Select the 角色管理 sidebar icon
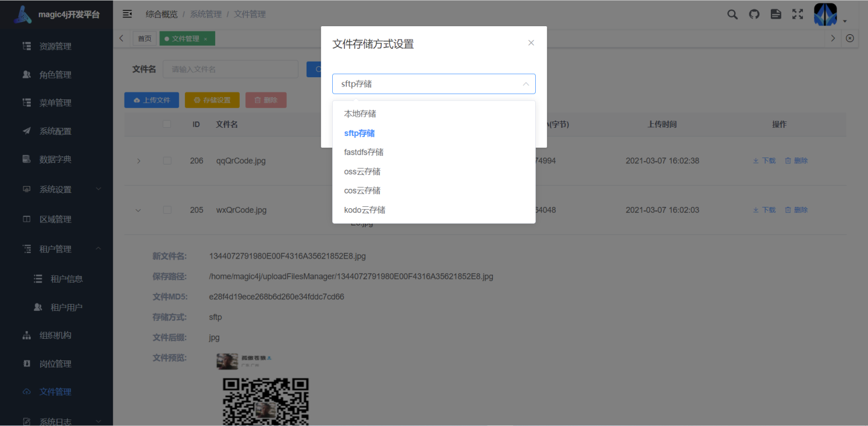 [26, 74]
